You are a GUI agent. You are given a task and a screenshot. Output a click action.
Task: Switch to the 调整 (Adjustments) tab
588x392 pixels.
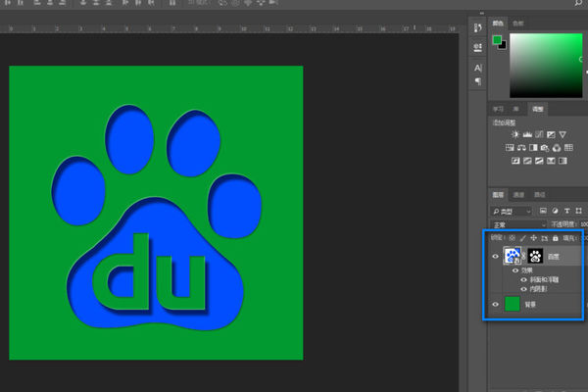click(538, 109)
